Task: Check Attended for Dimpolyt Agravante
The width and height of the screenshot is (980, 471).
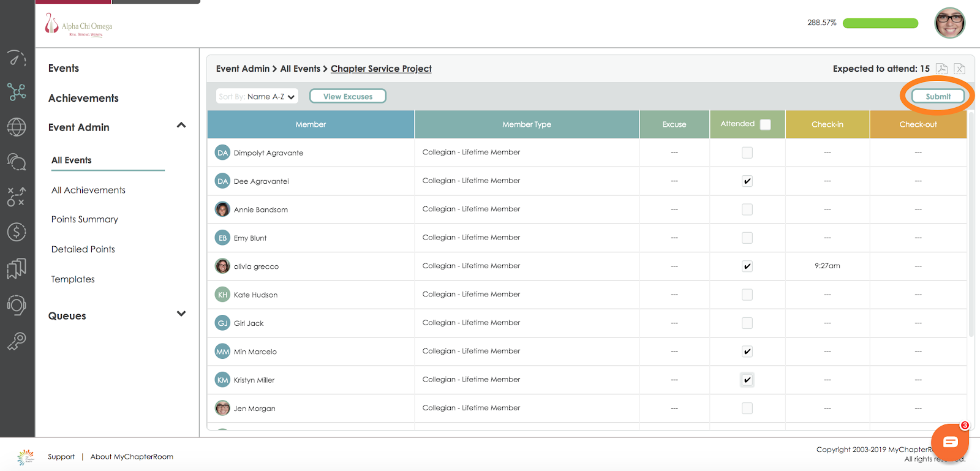Action: 747,153
